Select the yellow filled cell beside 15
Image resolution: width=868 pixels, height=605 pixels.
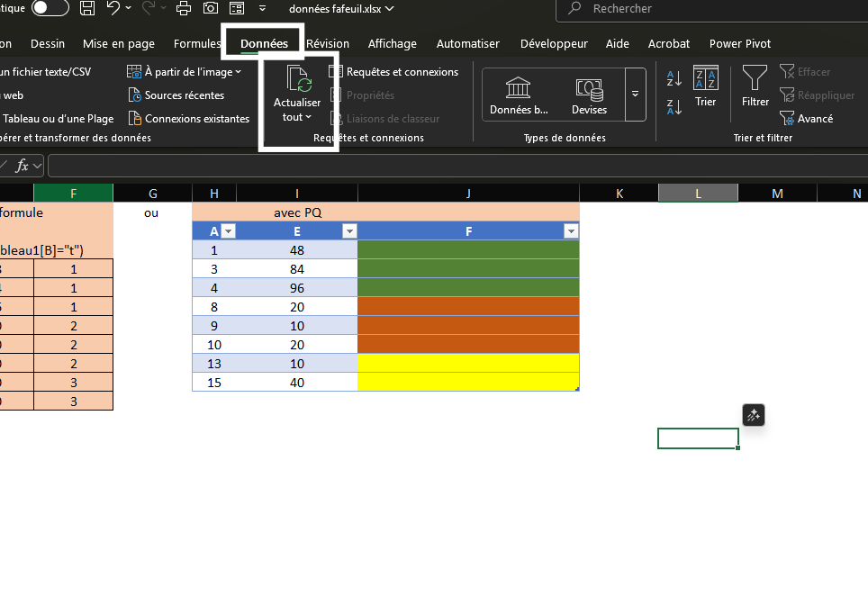tap(468, 383)
